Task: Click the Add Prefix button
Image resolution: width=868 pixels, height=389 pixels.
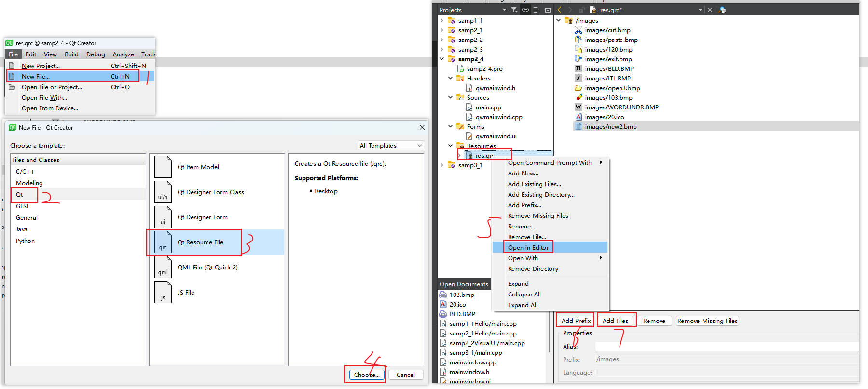Action: (x=576, y=321)
